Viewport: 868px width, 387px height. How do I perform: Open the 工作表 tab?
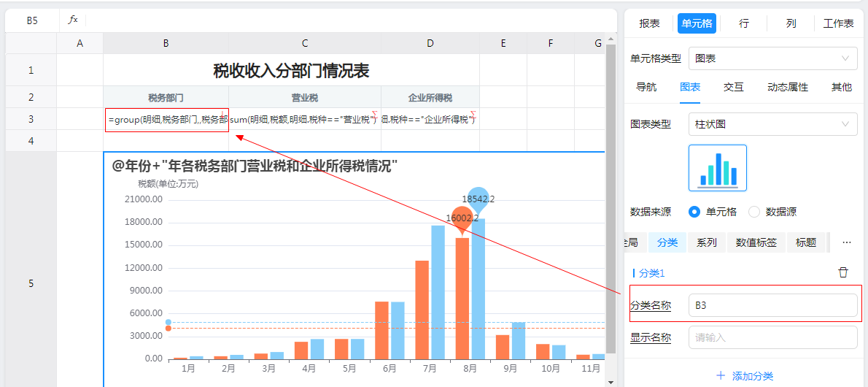(838, 23)
